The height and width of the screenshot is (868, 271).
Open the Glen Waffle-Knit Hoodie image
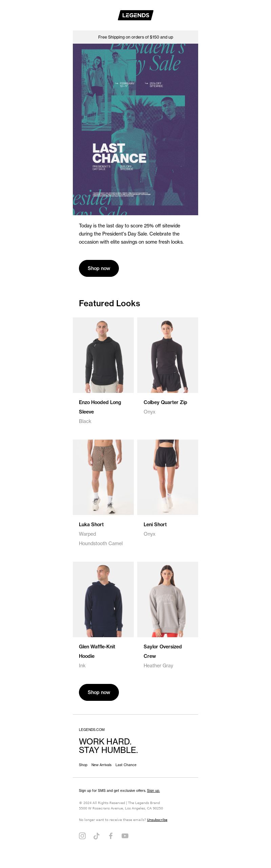click(x=103, y=599)
